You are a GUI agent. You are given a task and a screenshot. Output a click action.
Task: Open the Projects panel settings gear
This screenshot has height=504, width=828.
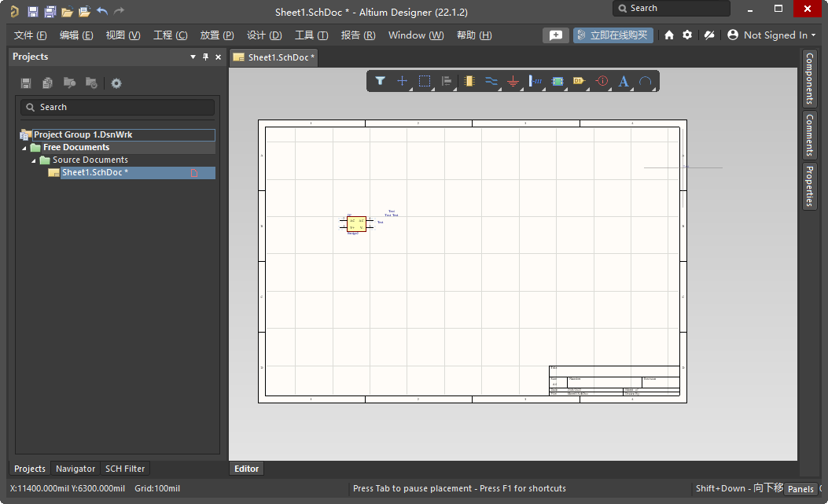click(118, 83)
